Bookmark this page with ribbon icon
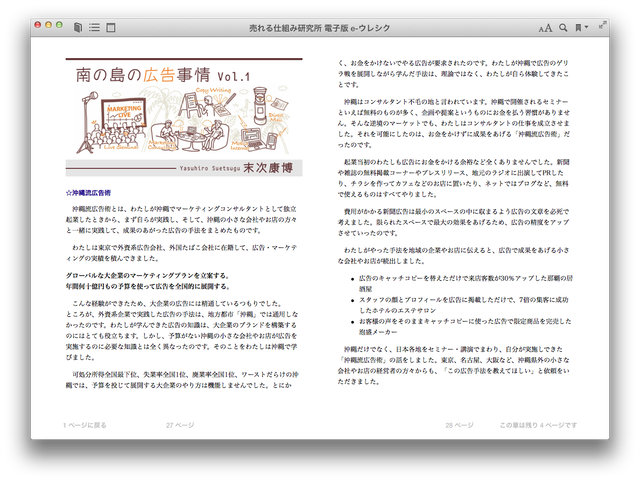Viewport: 640px width, 482px height. (x=579, y=28)
